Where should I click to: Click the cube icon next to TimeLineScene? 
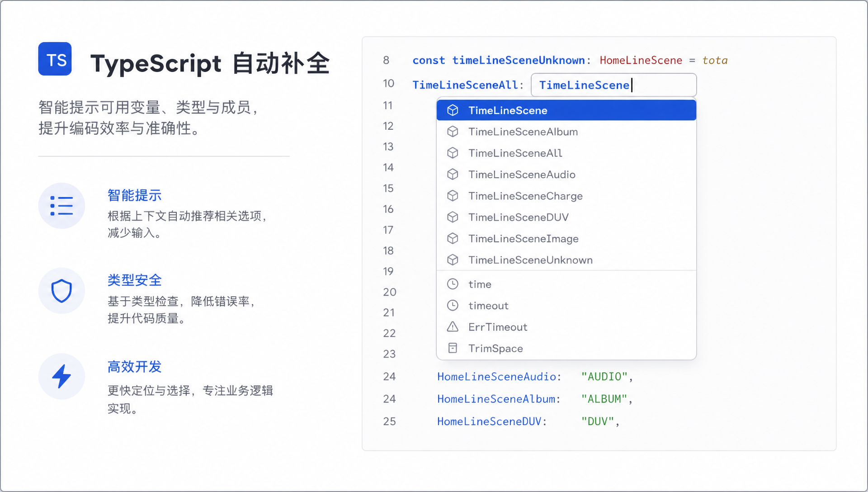click(453, 110)
